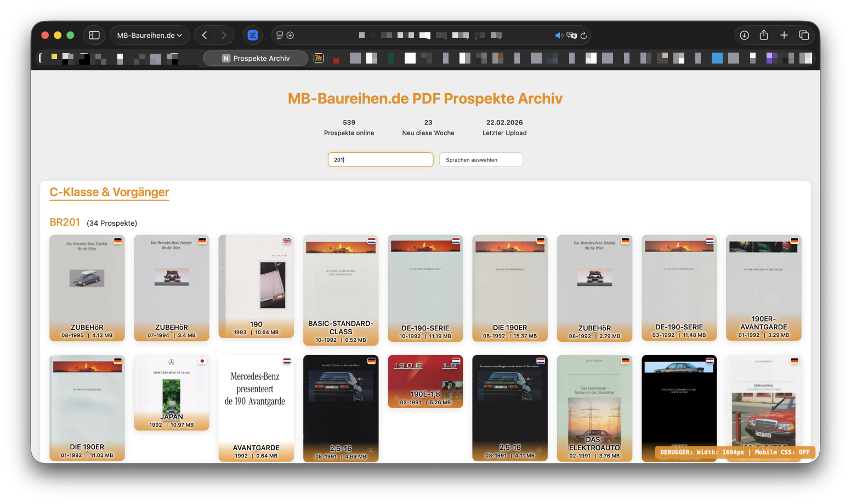
Task: Open the 190E-1,8 brochure thumbnail
Action: (425, 381)
